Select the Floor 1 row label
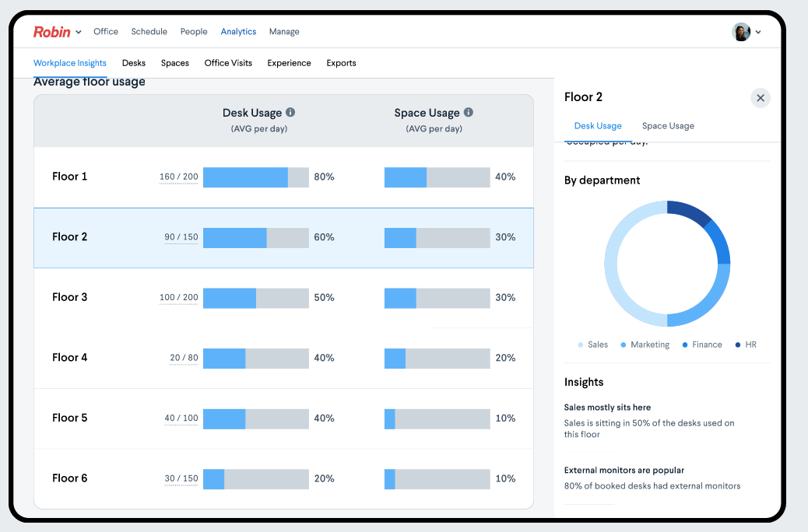808x532 pixels. coord(69,177)
